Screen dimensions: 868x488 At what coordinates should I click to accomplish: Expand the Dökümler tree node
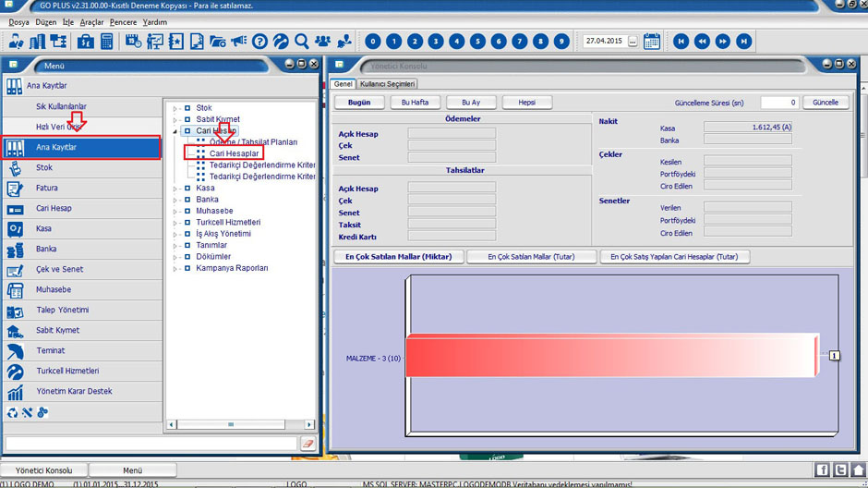click(175, 257)
